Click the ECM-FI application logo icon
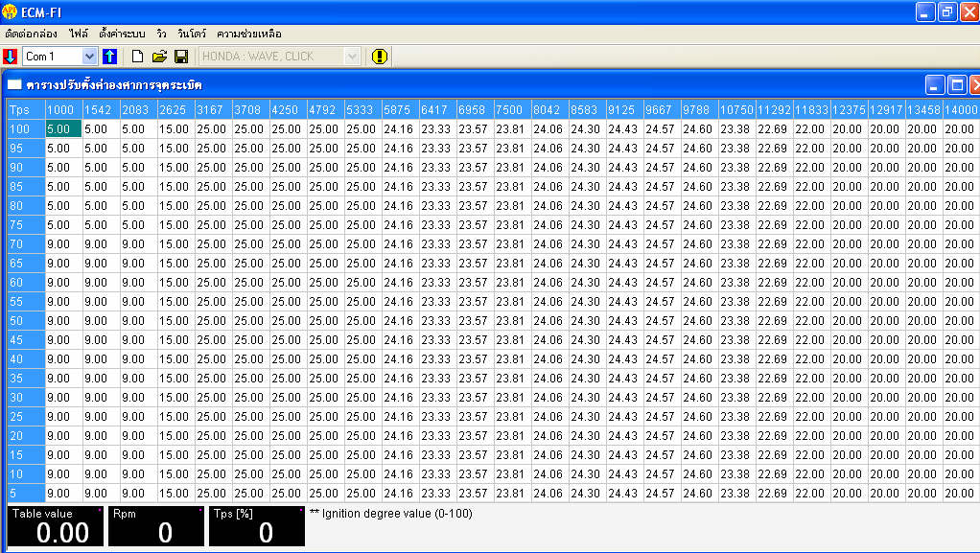This screenshot has height=553, width=980. point(10,12)
